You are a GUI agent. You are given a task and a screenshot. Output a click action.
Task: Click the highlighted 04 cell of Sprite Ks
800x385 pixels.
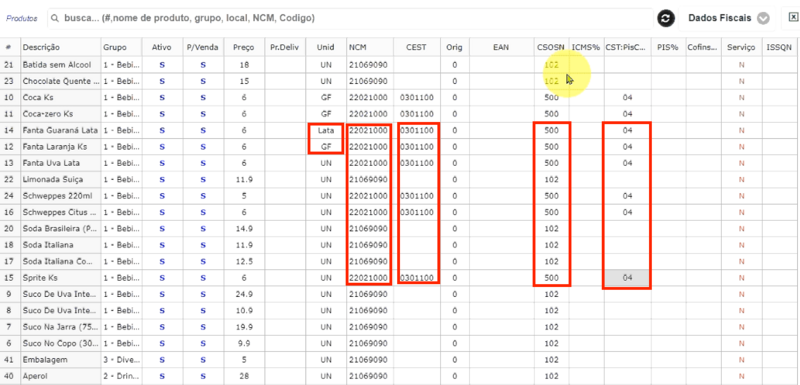click(x=627, y=278)
